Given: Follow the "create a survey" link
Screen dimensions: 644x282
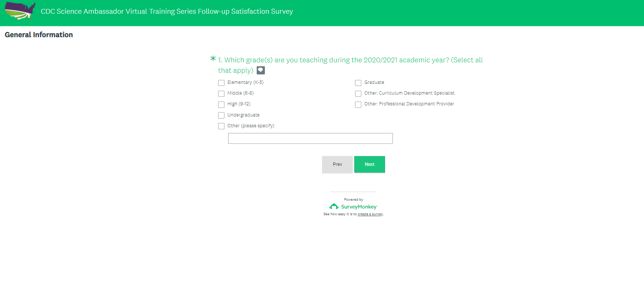Looking at the screenshot, I should coord(370,214).
